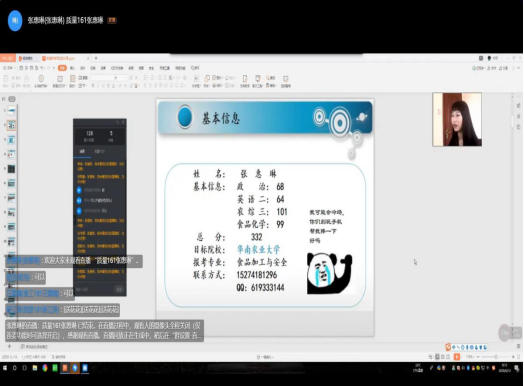Click the crying panda image on slide
524x386 pixels.
coord(329,273)
